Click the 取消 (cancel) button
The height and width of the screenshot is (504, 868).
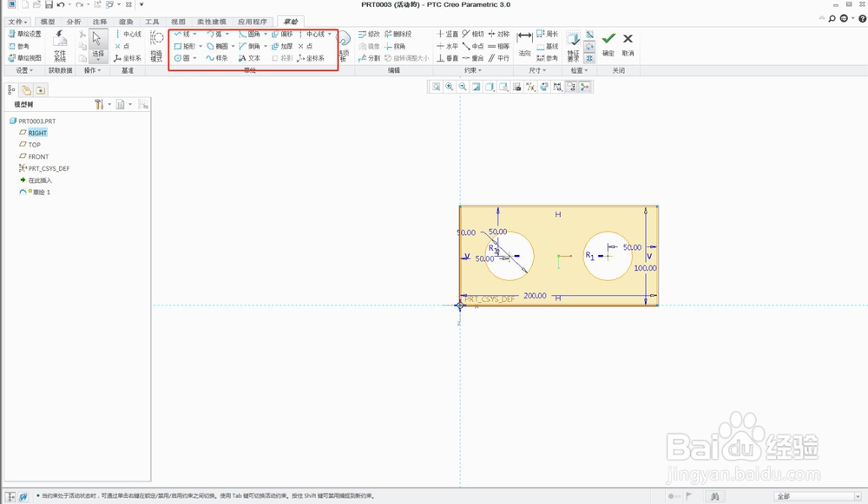click(x=628, y=43)
